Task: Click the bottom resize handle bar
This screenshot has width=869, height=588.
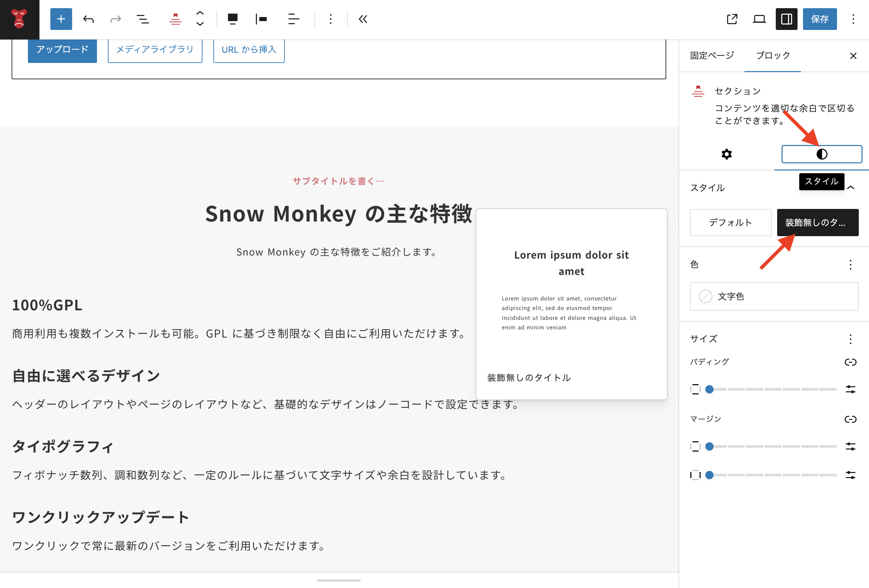Action: (x=339, y=580)
